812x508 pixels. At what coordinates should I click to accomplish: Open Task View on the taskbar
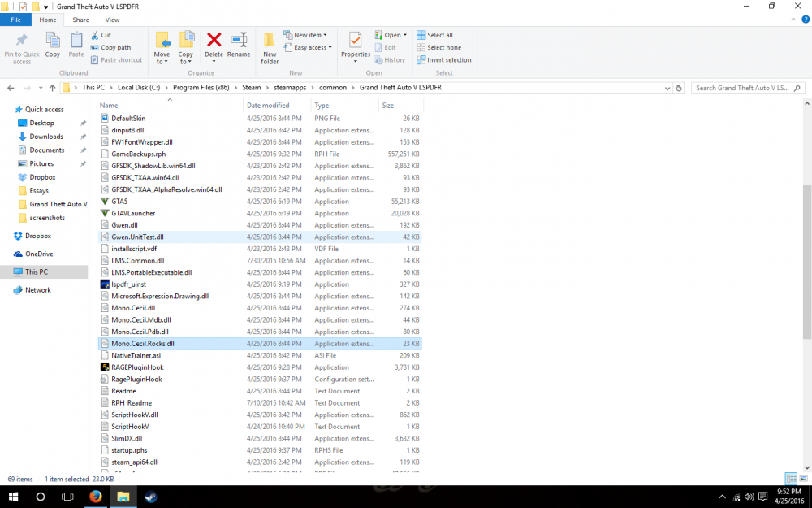tap(67, 497)
